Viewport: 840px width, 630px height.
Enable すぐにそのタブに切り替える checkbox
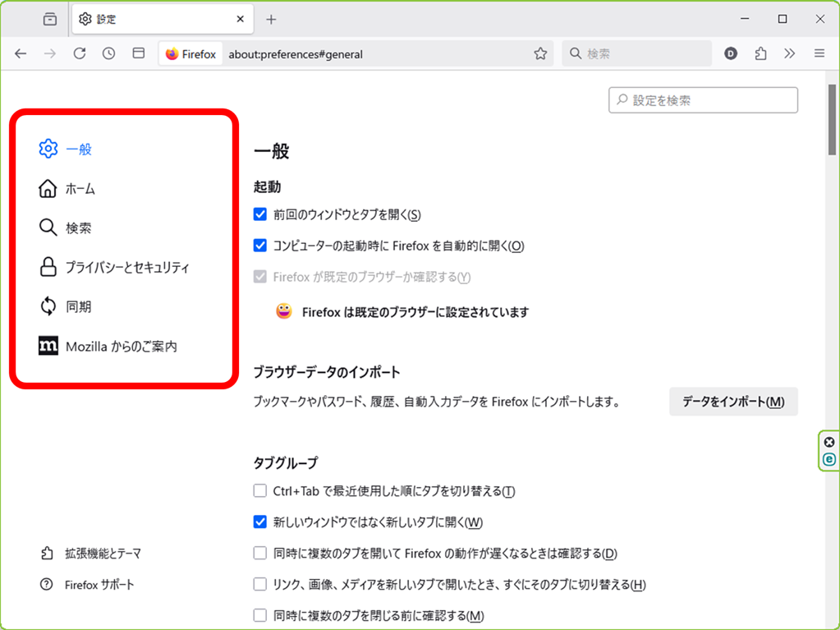pyautogui.click(x=259, y=584)
